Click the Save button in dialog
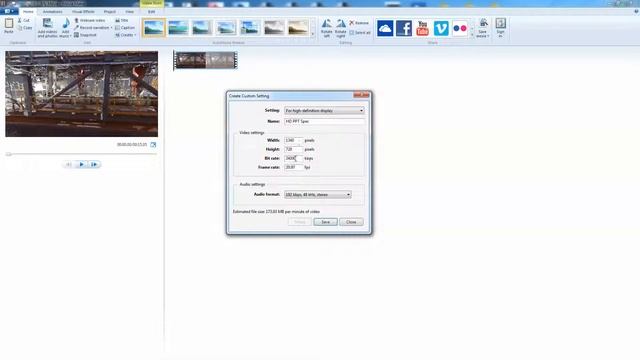The height and width of the screenshot is (360, 640). pyautogui.click(x=325, y=222)
